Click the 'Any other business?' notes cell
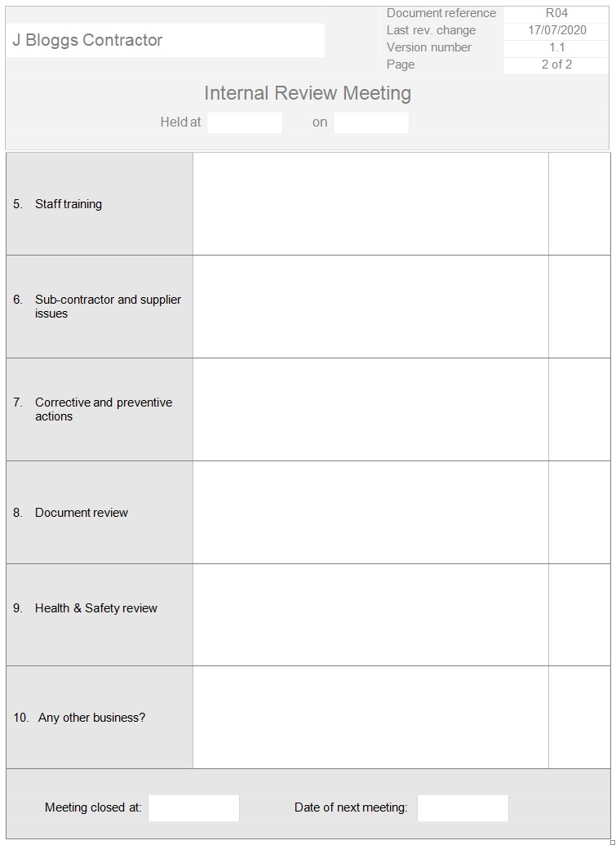This screenshot has width=616, height=854. click(x=370, y=718)
